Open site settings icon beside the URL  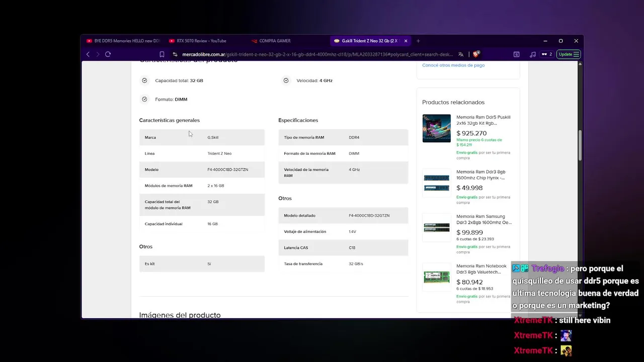(x=175, y=54)
